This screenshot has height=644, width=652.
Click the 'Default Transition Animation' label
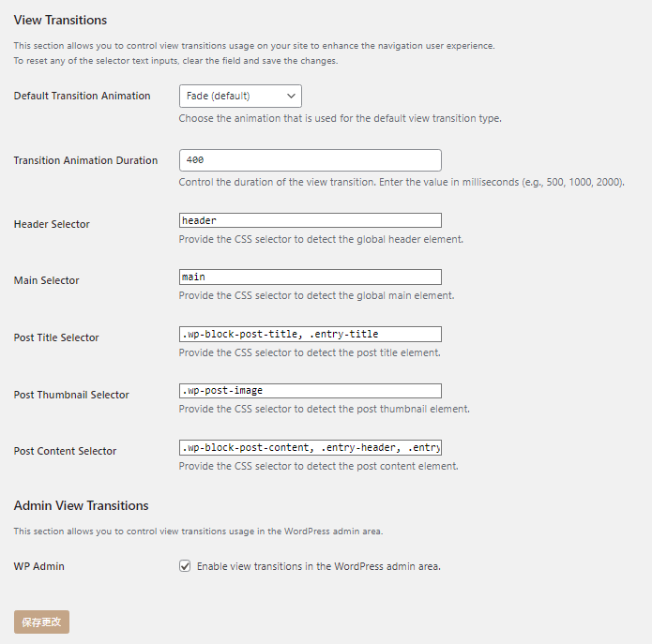coord(82,96)
